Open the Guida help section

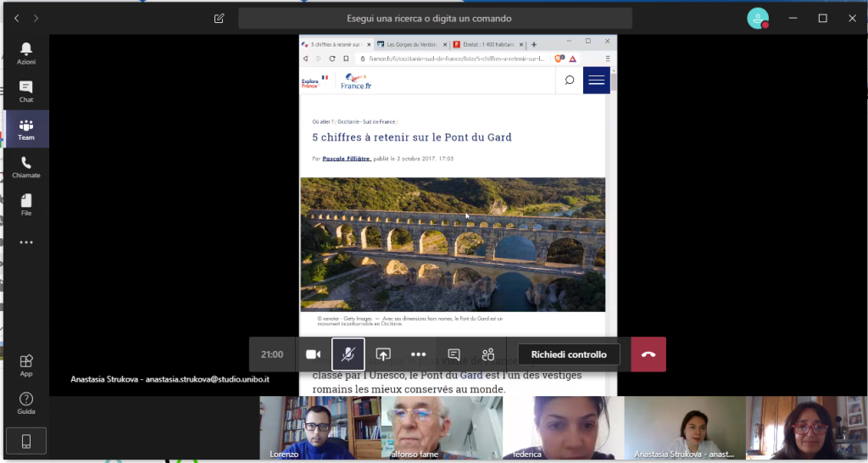point(26,403)
